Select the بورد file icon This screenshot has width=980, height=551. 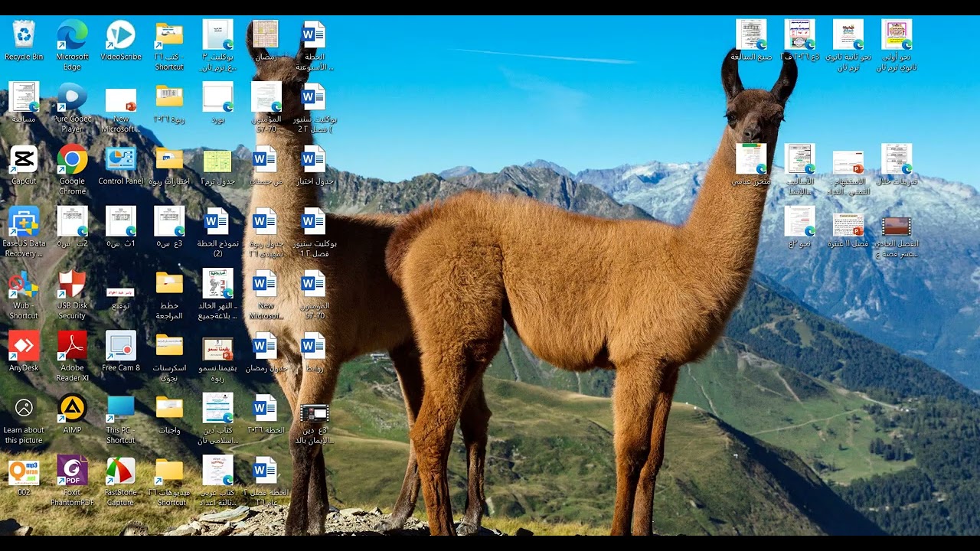217,97
